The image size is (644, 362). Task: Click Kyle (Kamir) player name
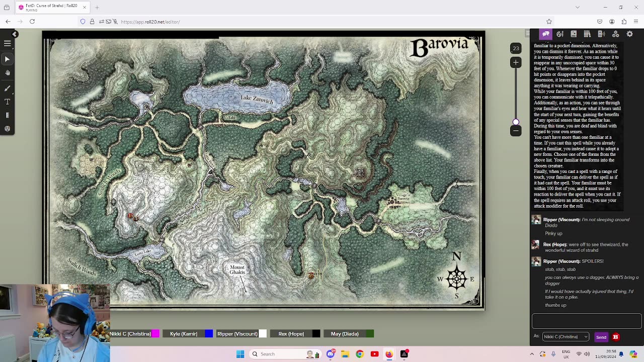[x=184, y=334]
